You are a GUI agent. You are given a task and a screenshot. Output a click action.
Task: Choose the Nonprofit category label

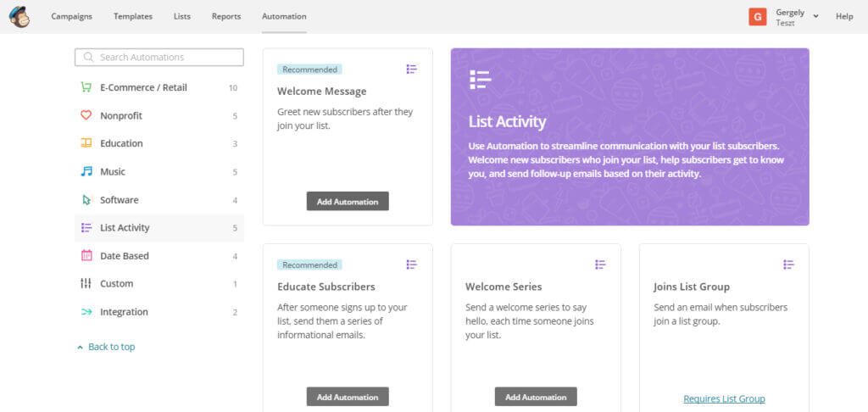pyautogui.click(x=121, y=116)
